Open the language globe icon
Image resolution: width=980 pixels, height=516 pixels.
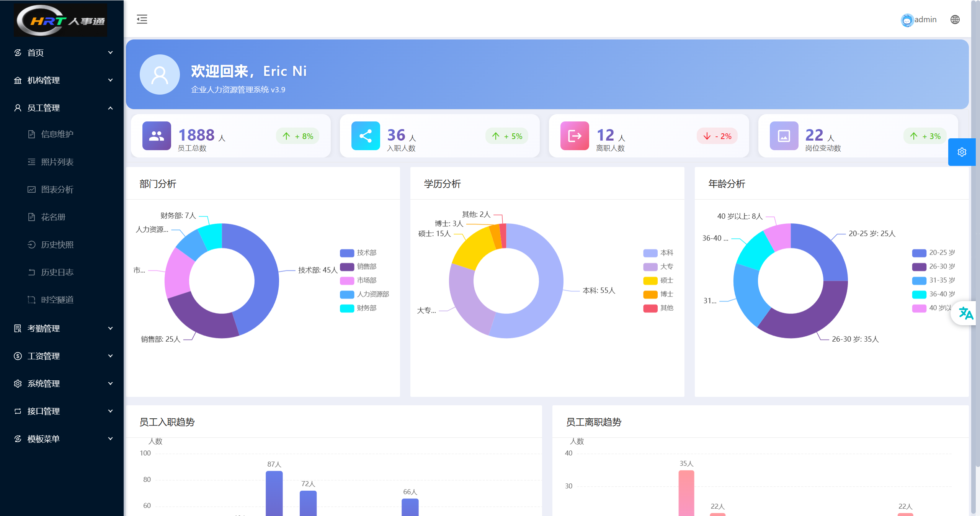[955, 20]
